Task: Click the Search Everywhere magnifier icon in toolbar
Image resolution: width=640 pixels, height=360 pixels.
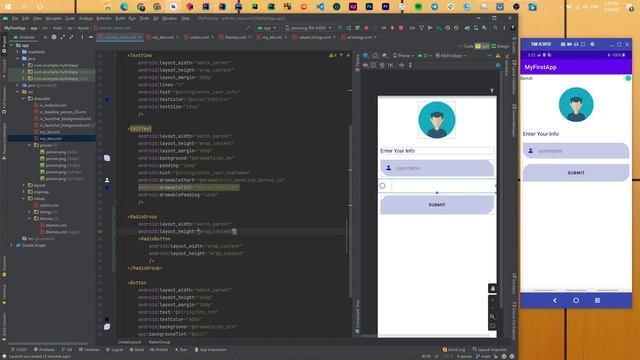Action: click(x=495, y=28)
